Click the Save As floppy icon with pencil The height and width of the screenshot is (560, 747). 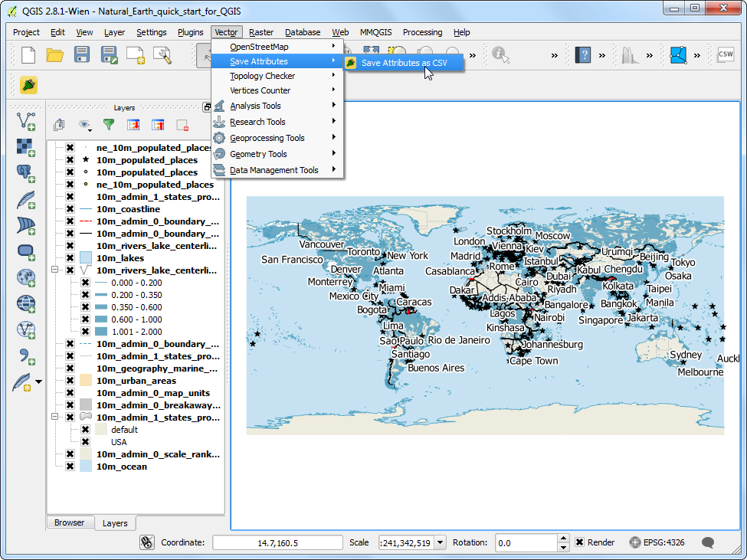[109, 55]
